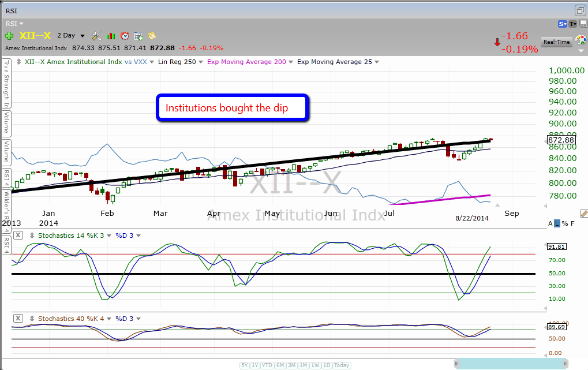Close the Stochastics 14 %K 3 pane
The width and height of the screenshot is (588, 370).
click(x=18, y=236)
